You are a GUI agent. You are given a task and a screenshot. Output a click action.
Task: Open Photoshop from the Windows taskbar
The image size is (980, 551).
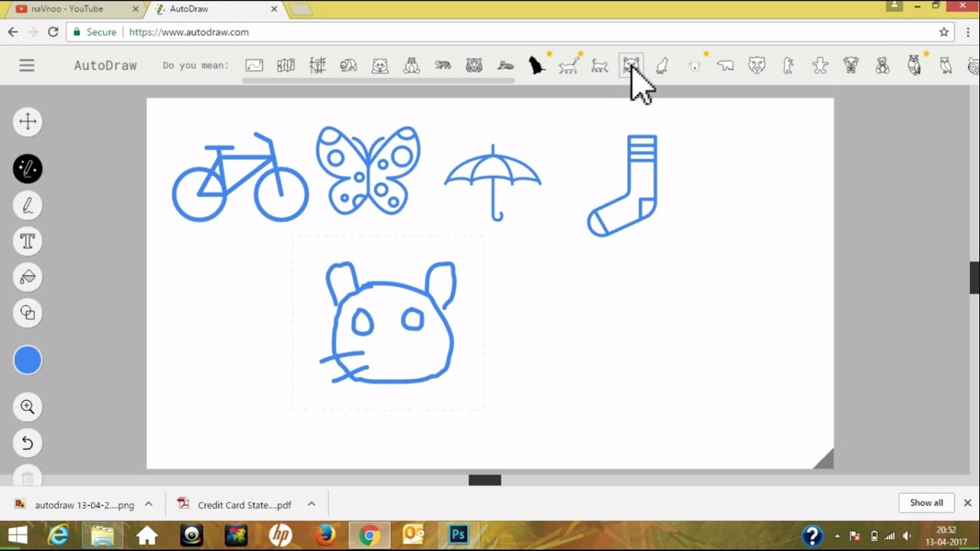point(459,535)
